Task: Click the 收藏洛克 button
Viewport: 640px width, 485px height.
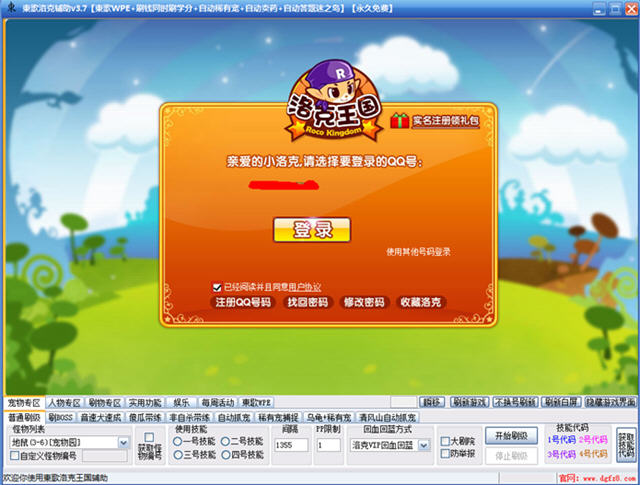Action: (x=421, y=302)
